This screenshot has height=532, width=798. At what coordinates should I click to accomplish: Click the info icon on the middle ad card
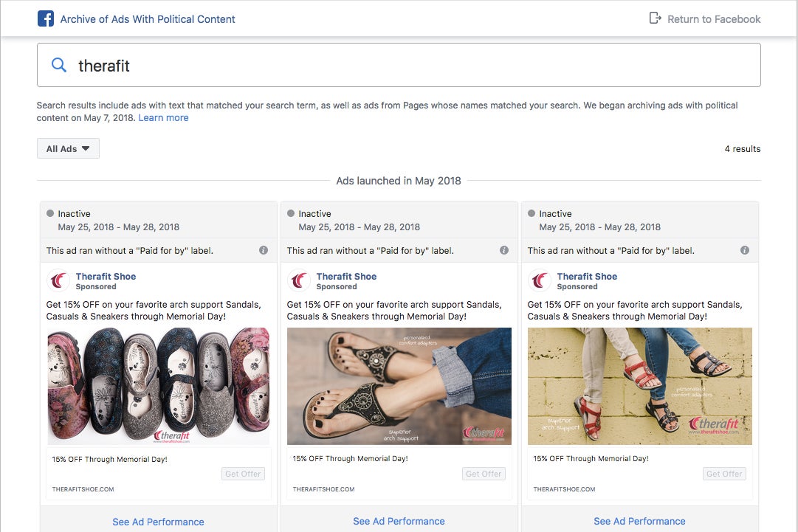click(504, 250)
